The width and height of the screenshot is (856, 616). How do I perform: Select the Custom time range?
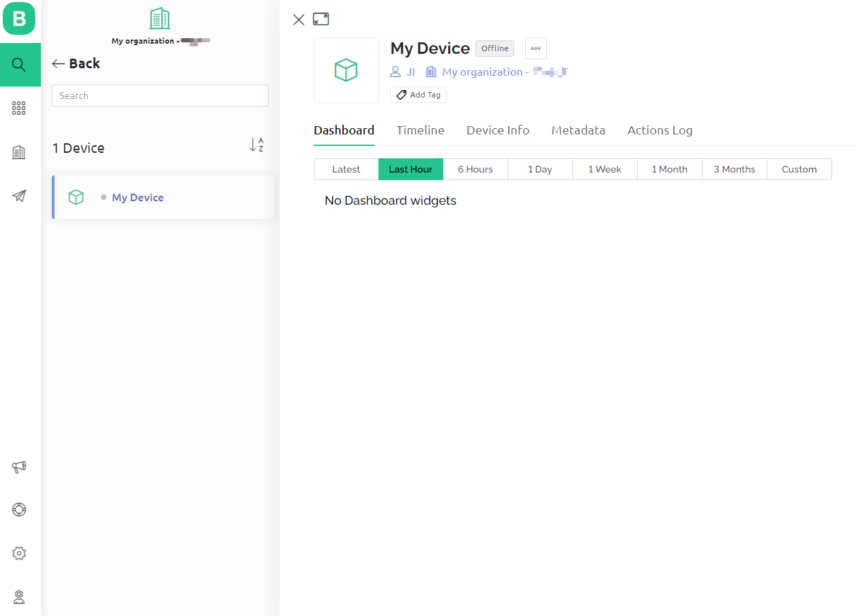[799, 169]
